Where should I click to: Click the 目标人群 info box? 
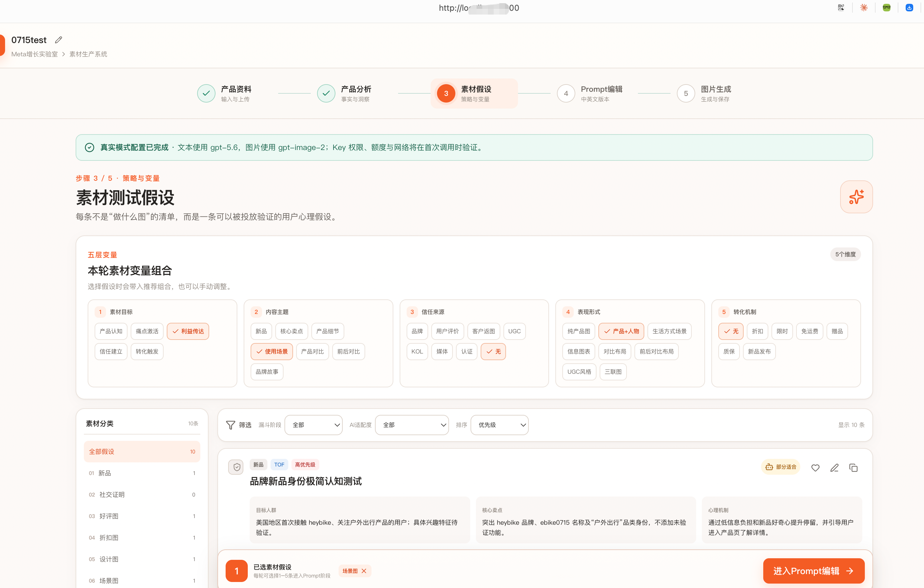pyautogui.click(x=359, y=520)
